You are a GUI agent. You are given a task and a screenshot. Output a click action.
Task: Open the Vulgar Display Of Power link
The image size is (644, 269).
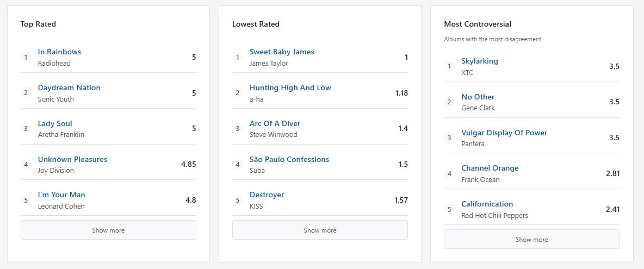504,133
